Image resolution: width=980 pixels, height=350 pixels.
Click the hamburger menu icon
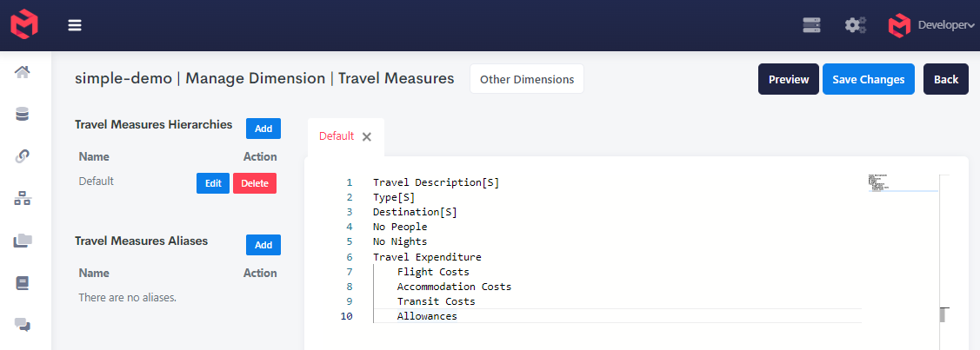(75, 25)
